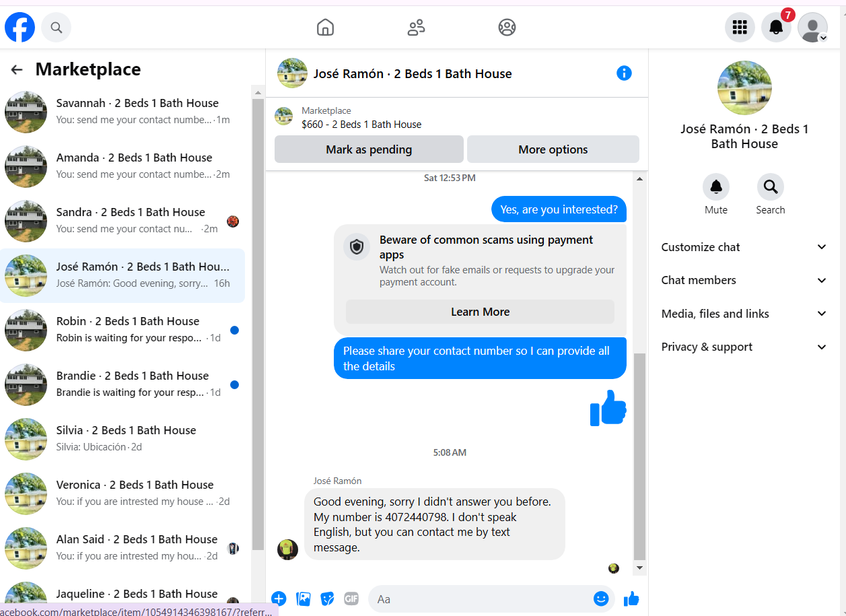Open the sticker picker icon
The image size is (846, 616).
click(x=327, y=598)
